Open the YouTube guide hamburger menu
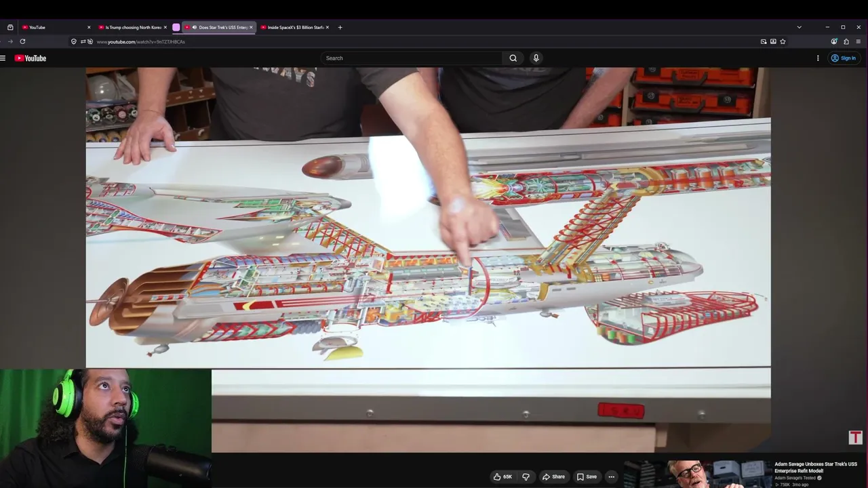This screenshot has width=868, height=488. click(3, 58)
